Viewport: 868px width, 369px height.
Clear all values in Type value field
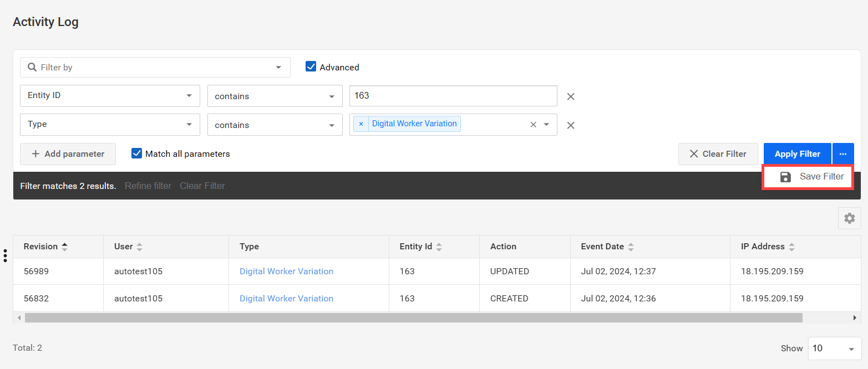click(533, 125)
